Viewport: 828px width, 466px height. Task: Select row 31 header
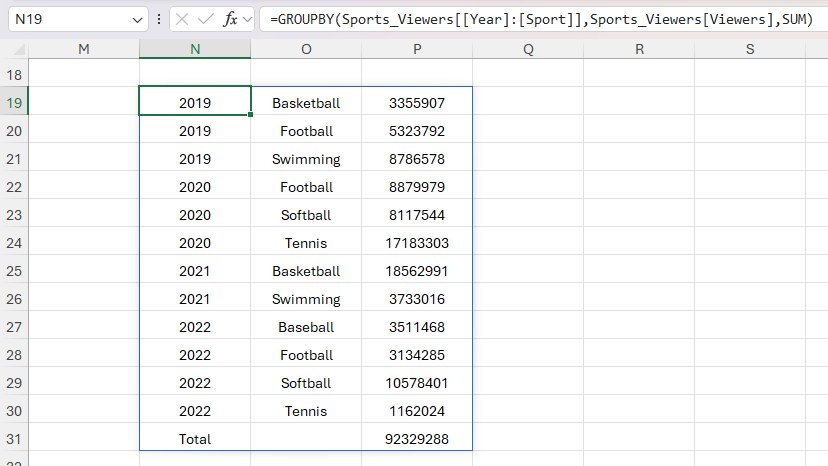[14, 439]
